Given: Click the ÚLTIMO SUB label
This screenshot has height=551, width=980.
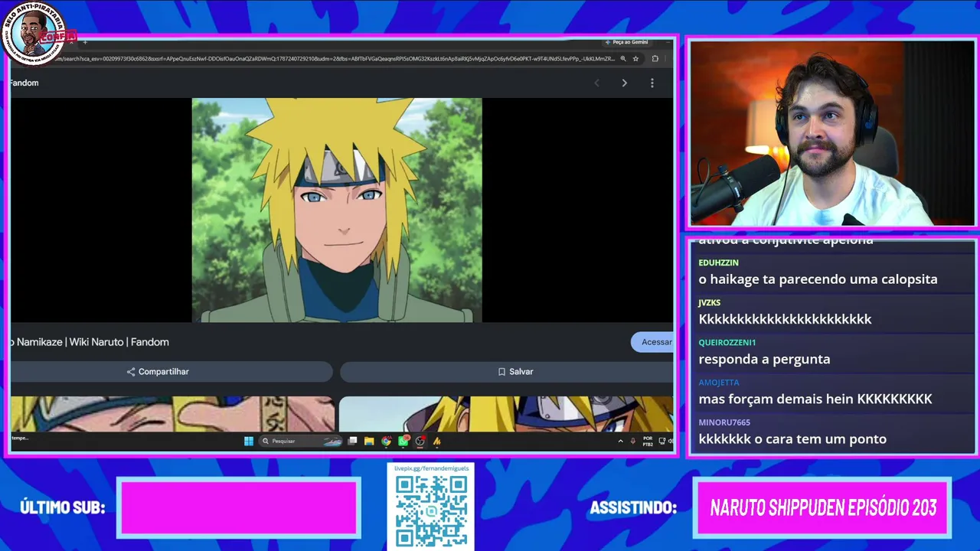Looking at the screenshot, I should click(63, 507).
